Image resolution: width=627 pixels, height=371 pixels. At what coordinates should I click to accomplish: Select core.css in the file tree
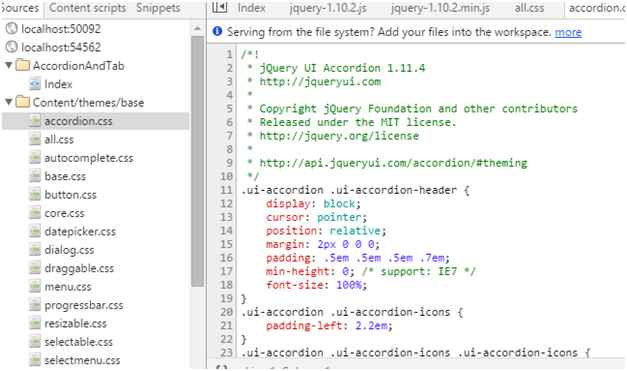click(x=64, y=213)
